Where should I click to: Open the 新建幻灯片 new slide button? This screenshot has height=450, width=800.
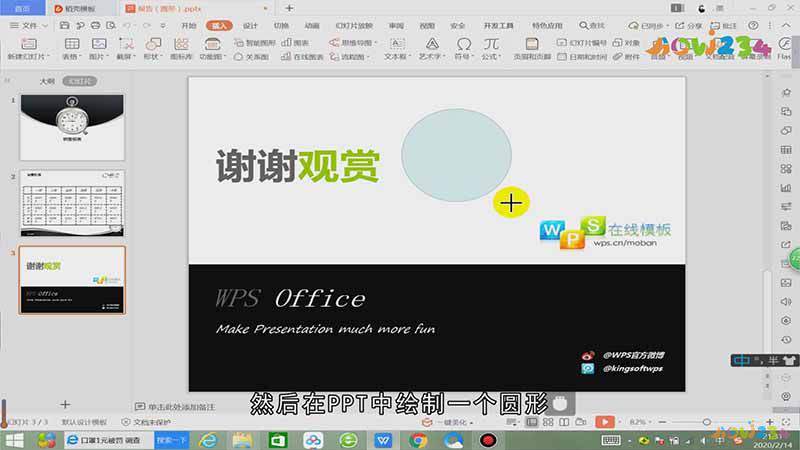tap(29, 49)
